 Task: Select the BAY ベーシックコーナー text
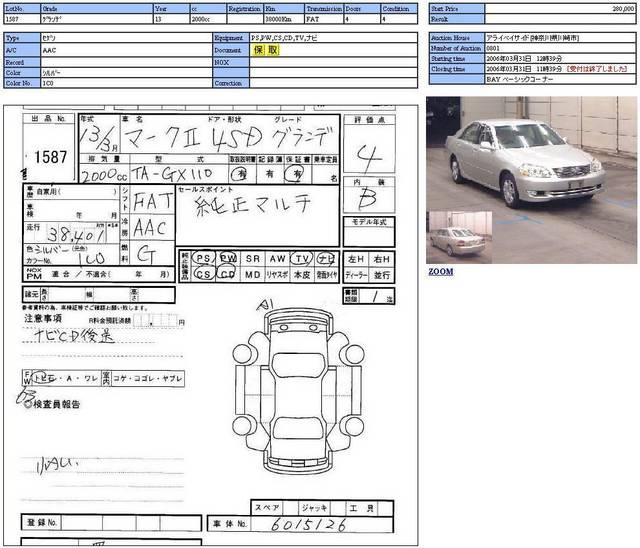[x=520, y=79]
